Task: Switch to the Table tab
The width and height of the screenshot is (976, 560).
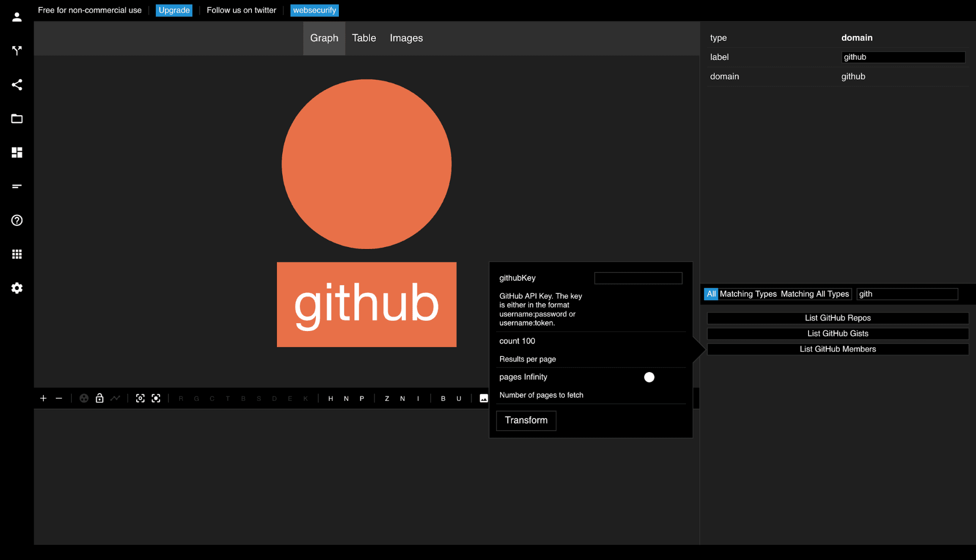Action: pos(364,38)
